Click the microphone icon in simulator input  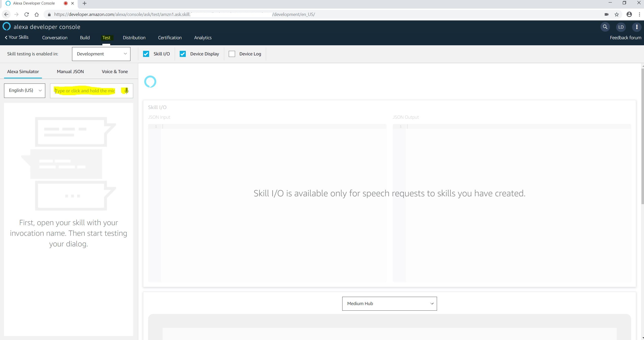(x=126, y=91)
